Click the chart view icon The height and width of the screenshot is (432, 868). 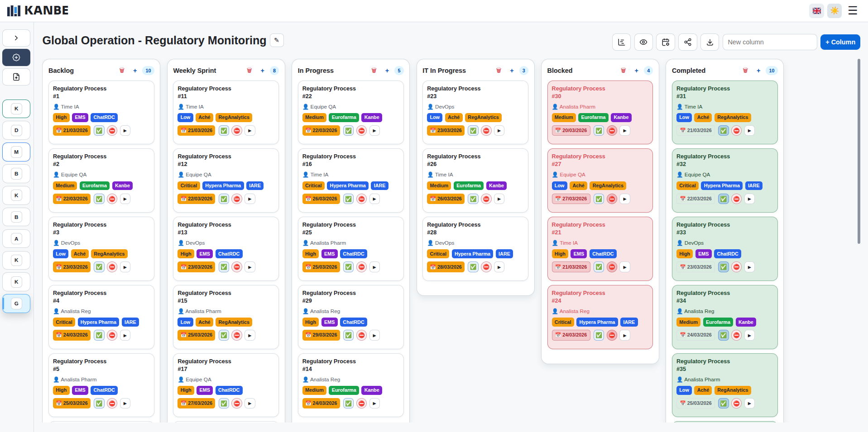click(x=621, y=42)
